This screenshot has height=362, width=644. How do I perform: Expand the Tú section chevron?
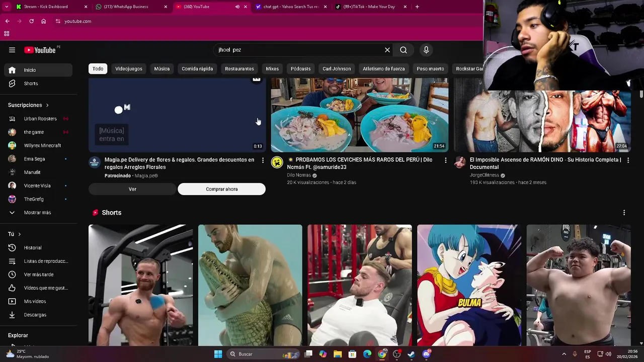point(20,234)
